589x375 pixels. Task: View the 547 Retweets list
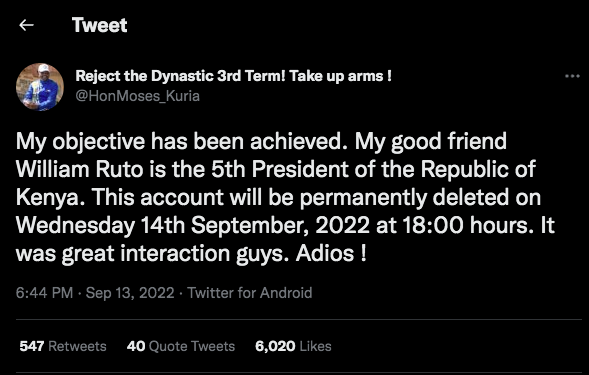click(63, 346)
